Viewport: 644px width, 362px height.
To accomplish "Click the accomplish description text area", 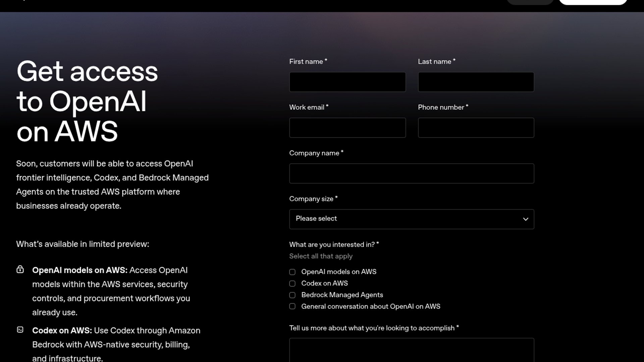I will tap(411, 350).
